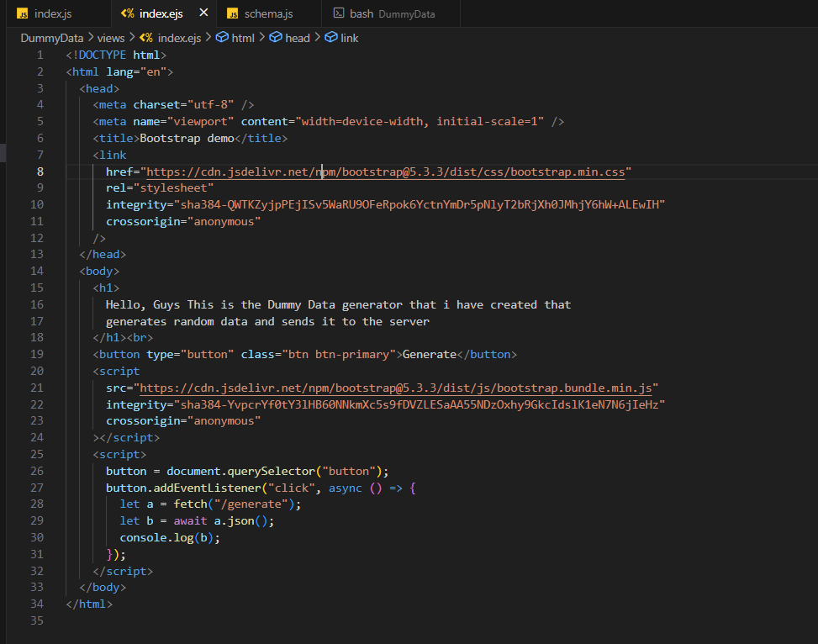Click "await a.json()" on line 29

pos(220,521)
